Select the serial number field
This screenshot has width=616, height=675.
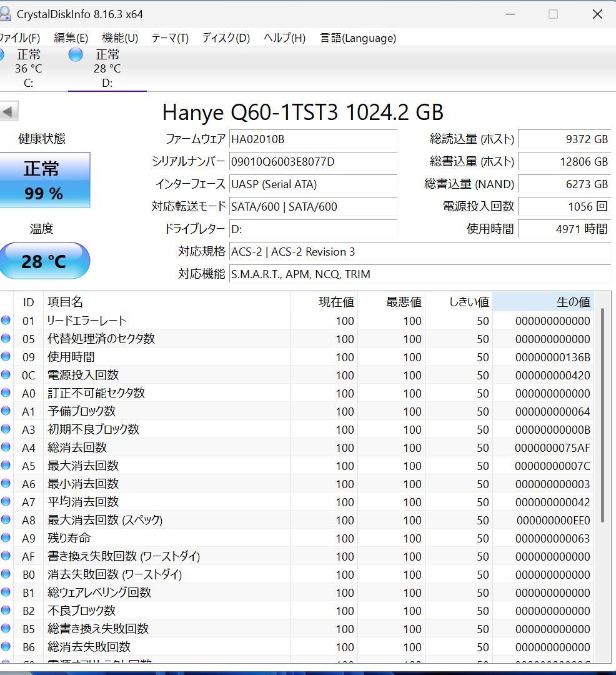(312, 162)
